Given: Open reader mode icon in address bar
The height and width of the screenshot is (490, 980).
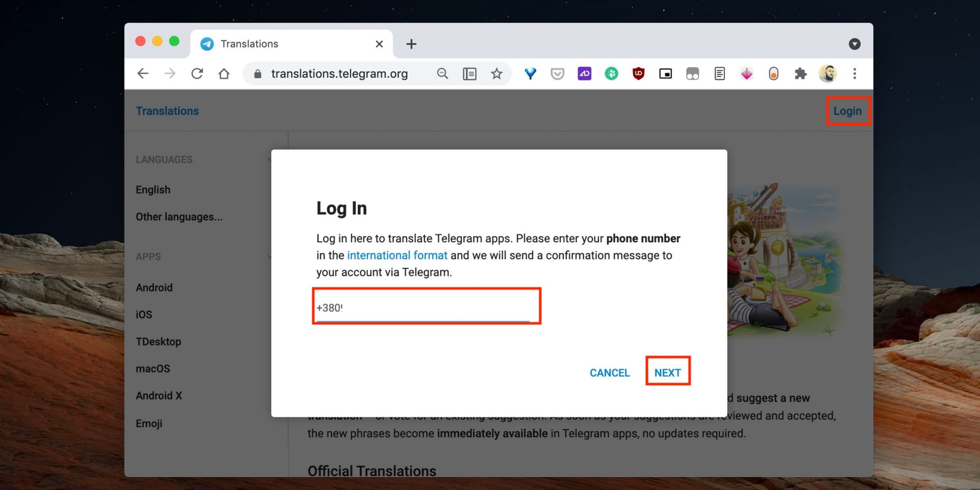Looking at the screenshot, I should (469, 74).
